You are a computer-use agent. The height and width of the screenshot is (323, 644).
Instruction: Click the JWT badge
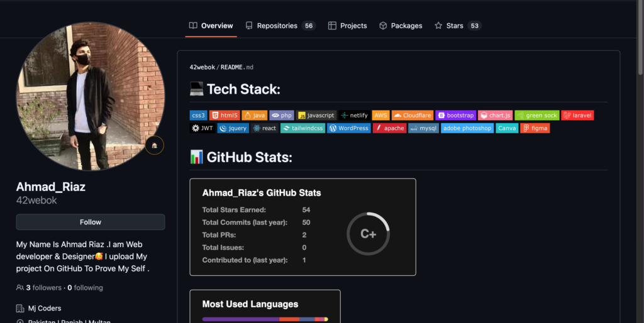(x=203, y=128)
